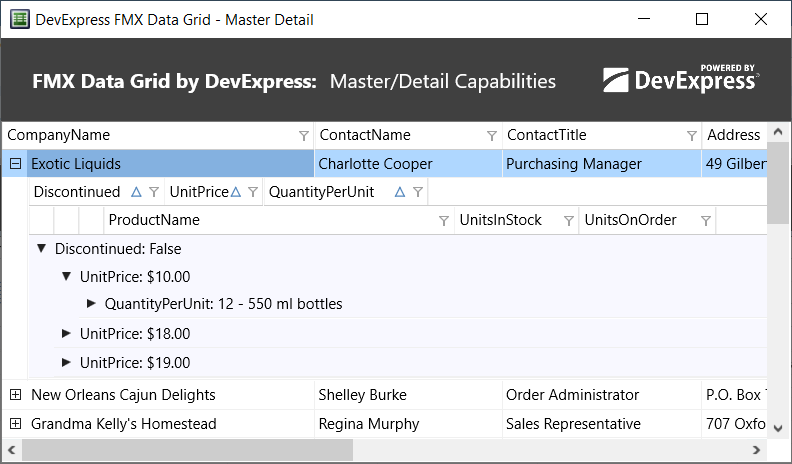The image size is (792, 464).
Task: Select the 707 Oxford address cell
Action: 734,424
